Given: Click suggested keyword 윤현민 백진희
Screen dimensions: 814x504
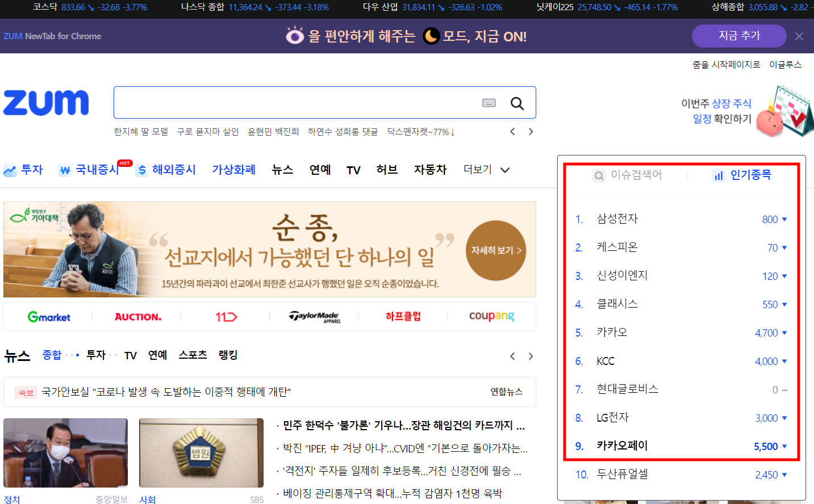Looking at the screenshot, I should (273, 132).
